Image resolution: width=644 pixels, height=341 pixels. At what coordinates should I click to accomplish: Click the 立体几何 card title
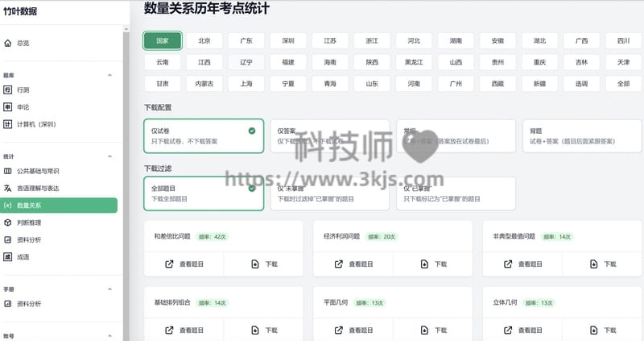[506, 302]
